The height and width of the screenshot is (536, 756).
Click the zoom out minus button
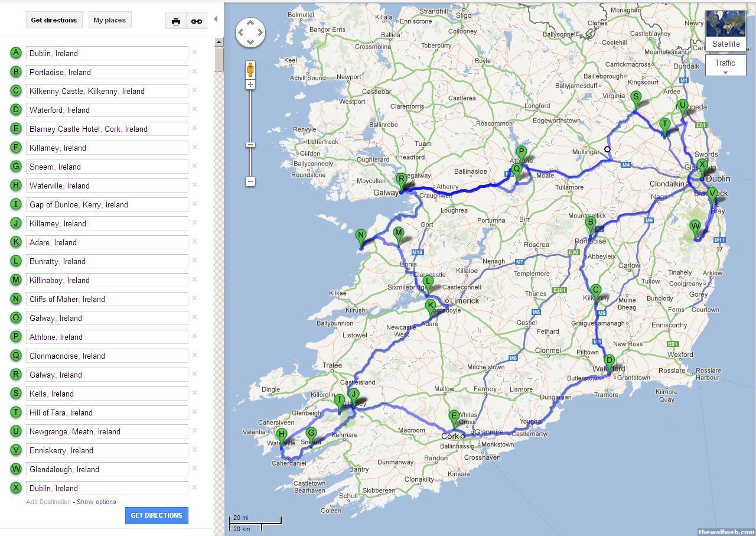(250, 181)
